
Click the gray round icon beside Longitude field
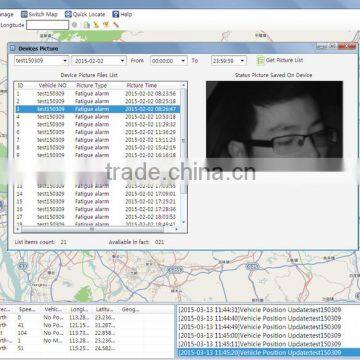pos(74,25)
